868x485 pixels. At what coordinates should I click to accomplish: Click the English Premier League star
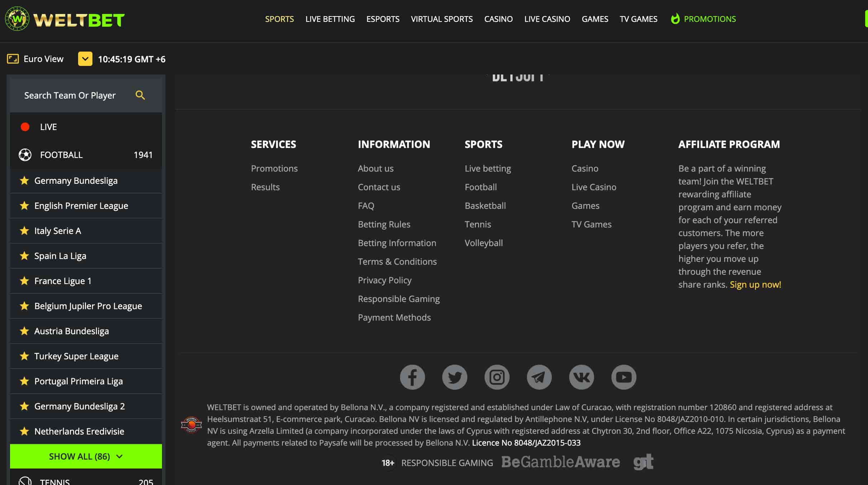click(24, 206)
